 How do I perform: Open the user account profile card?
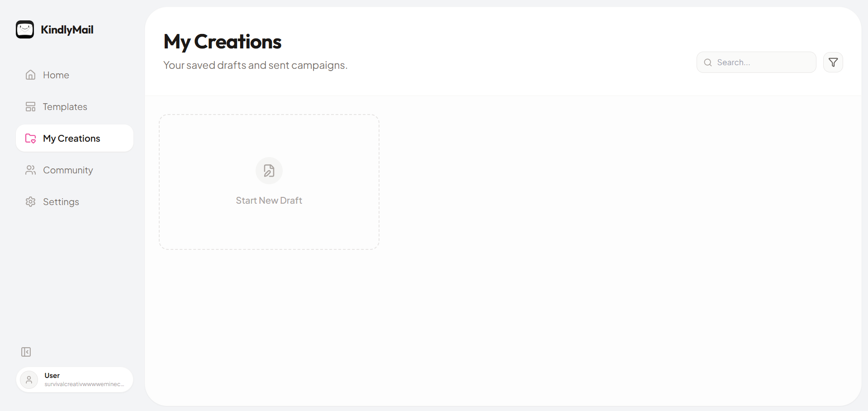pyautogui.click(x=74, y=380)
